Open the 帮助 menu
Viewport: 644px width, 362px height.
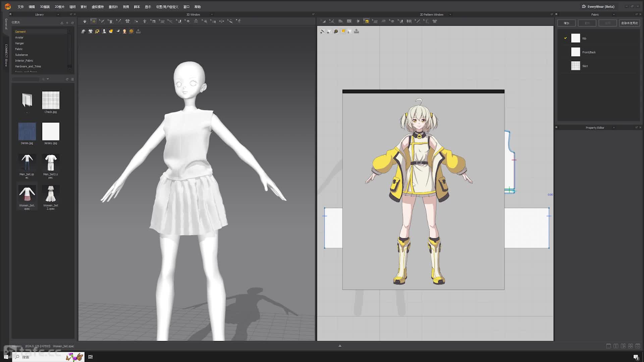click(x=198, y=7)
